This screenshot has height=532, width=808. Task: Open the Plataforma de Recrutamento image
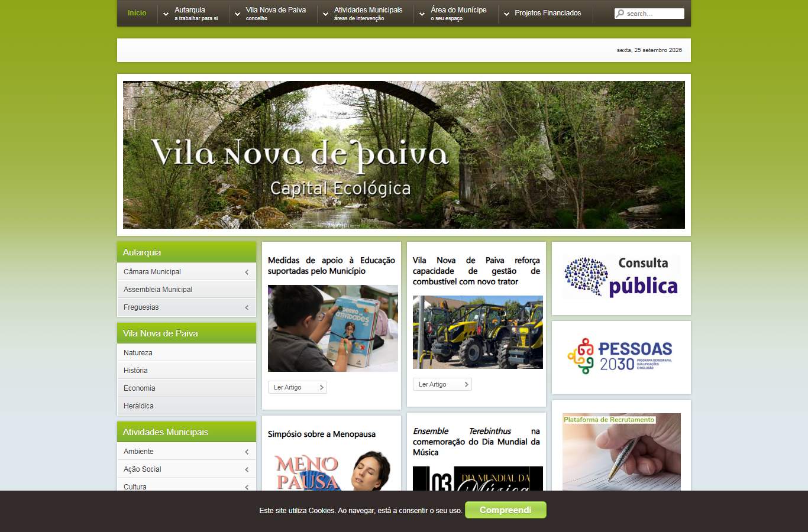pos(621,452)
